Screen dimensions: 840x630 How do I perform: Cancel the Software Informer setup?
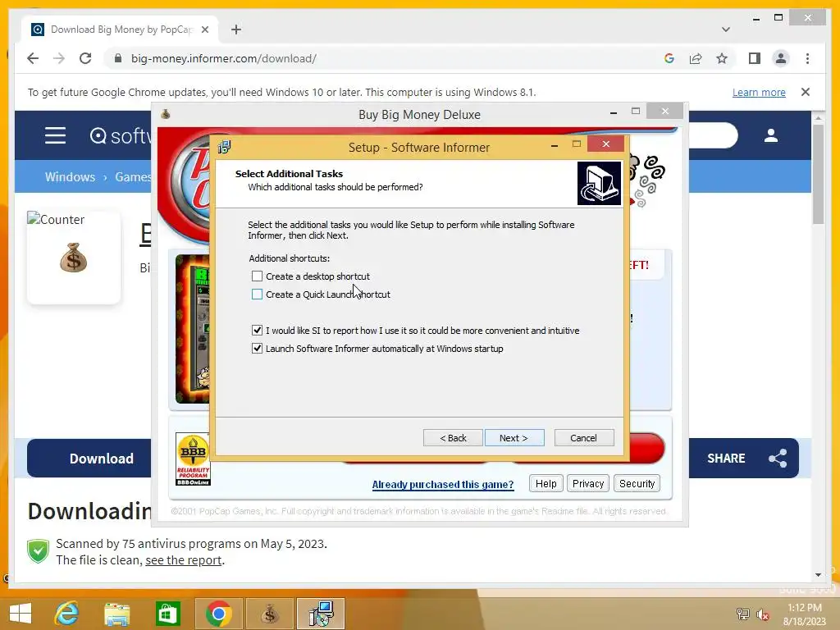click(584, 438)
